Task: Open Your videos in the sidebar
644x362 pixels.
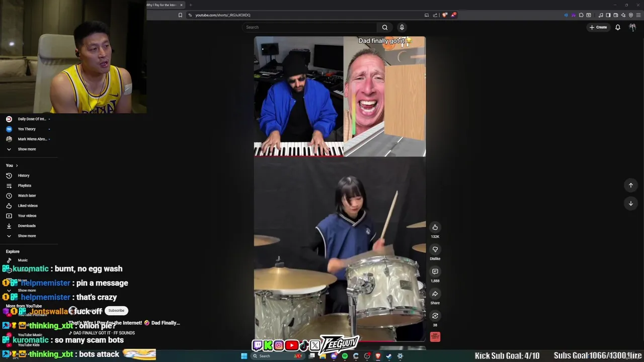Action: click(x=27, y=216)
